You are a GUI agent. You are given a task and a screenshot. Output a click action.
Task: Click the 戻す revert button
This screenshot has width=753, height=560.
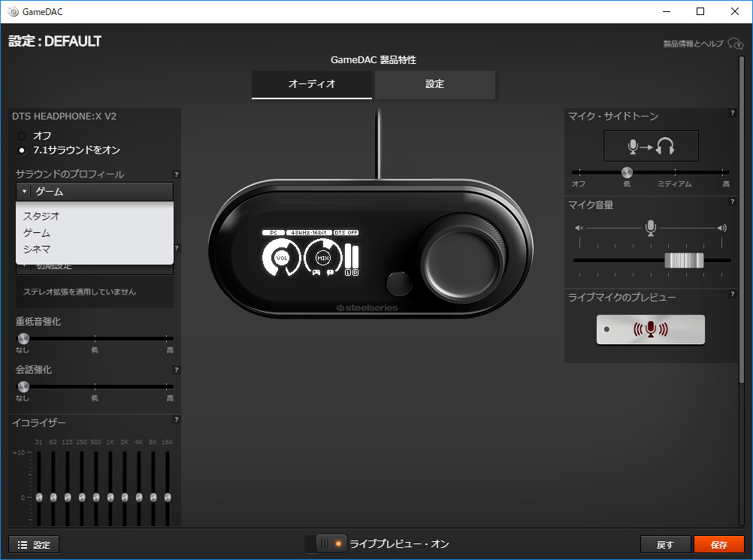[665, 545]
